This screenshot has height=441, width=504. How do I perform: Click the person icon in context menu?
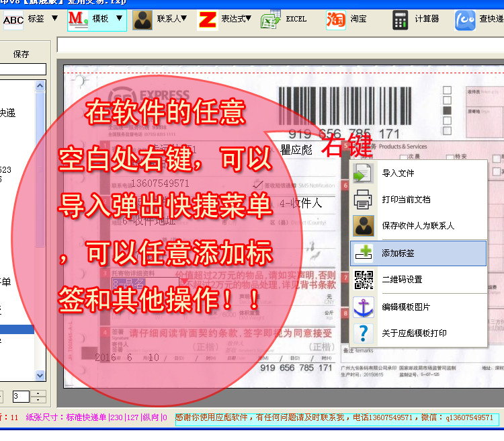(x=363, y=226)
